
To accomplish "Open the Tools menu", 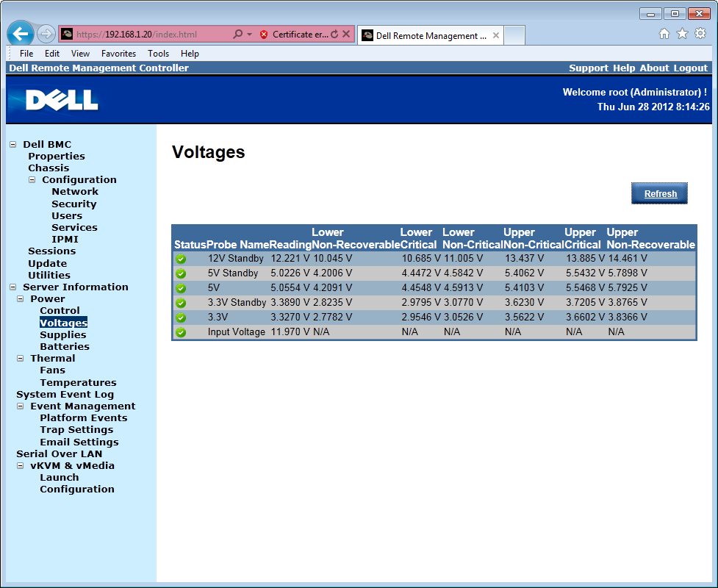I will (158, 53).
